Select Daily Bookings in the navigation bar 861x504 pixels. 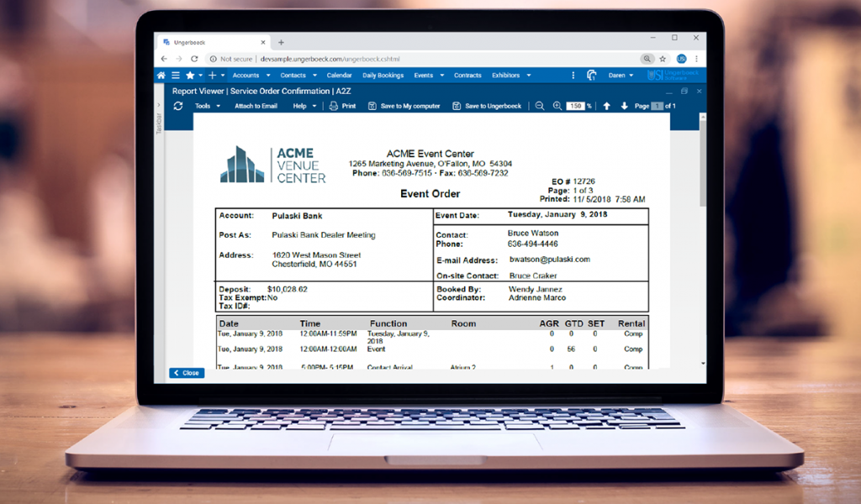(x=383, y=76)
